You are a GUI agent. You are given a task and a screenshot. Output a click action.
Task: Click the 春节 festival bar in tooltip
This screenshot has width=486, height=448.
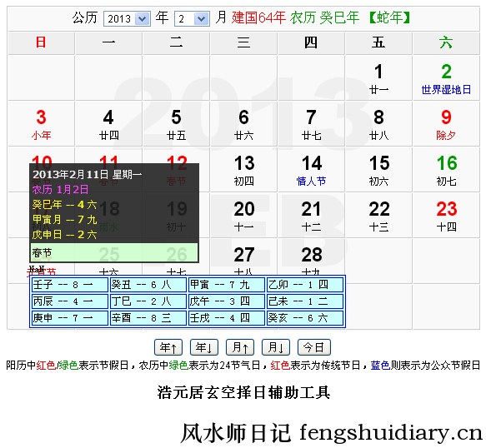pyautogui.click(x=114, y=252)
